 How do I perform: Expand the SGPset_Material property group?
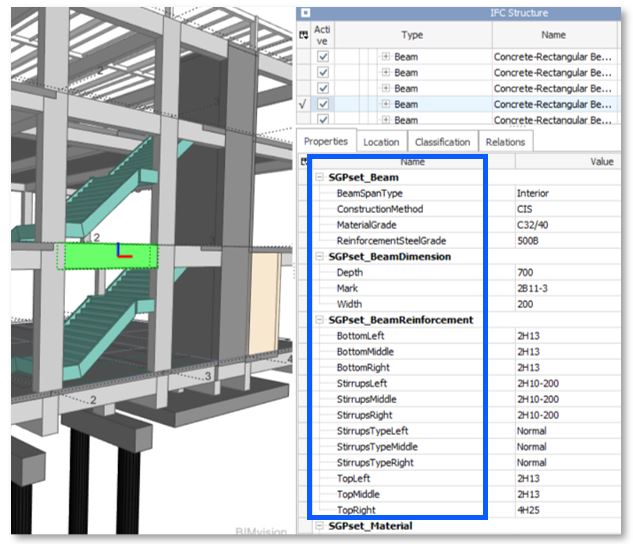point(320,526)
